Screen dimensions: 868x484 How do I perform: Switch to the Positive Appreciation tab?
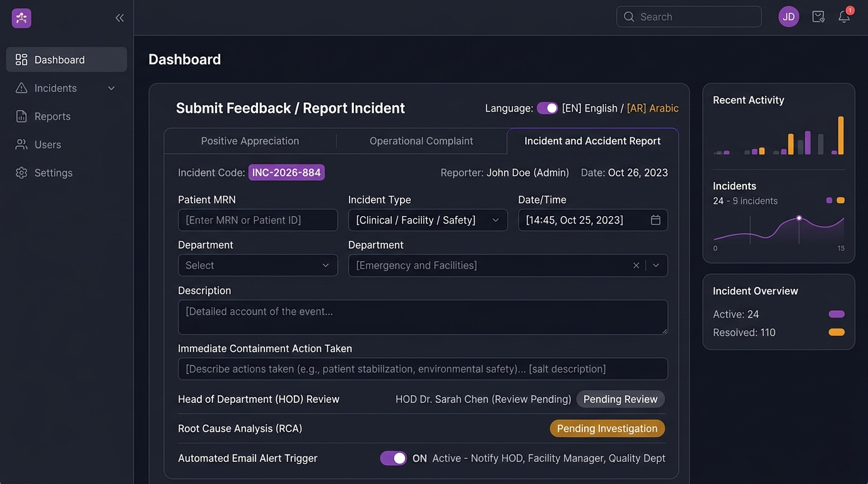[x=250, y=141]
